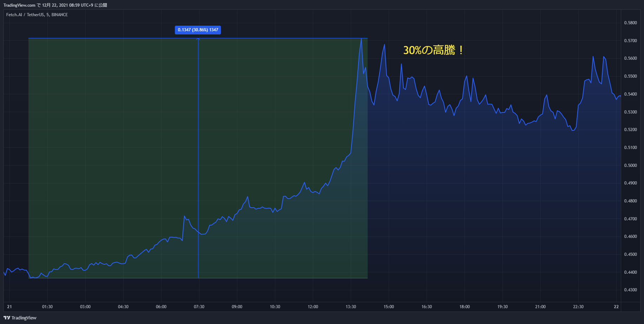644x324 pixels.
Task: Click the TradingView logo at bottom left
Action: pos(20,318)
